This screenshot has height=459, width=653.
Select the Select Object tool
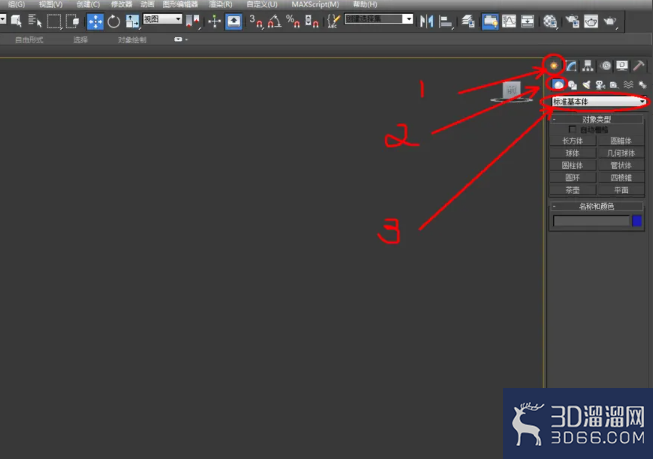pyautogui.click(x=16, y=21)
